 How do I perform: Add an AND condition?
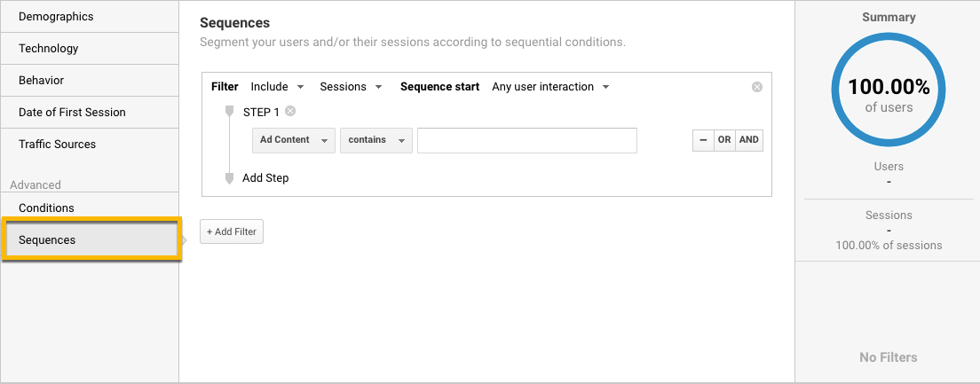click(749, 140)
